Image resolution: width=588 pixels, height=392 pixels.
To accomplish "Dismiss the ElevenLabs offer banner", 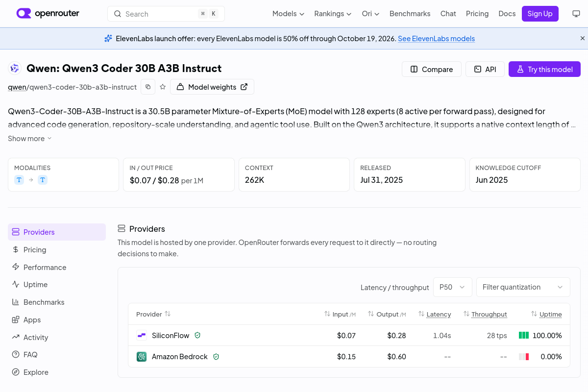I will click(x=583, y=38).
